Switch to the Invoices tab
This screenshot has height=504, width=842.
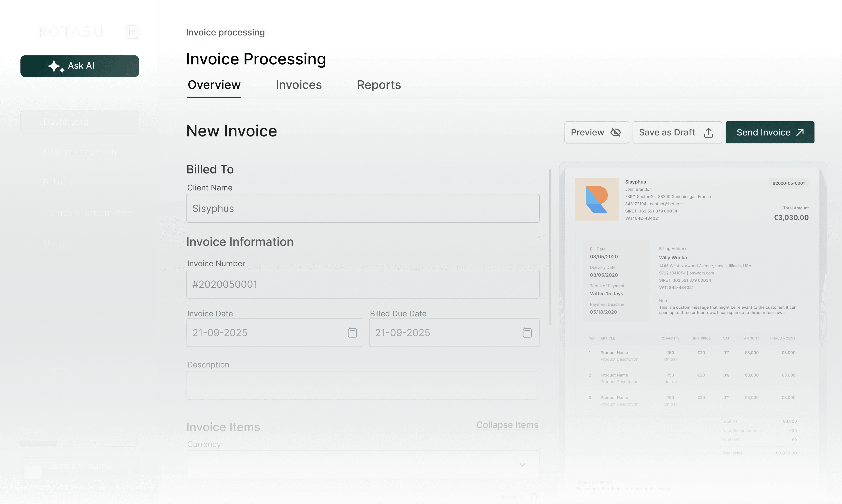point(298,85)
